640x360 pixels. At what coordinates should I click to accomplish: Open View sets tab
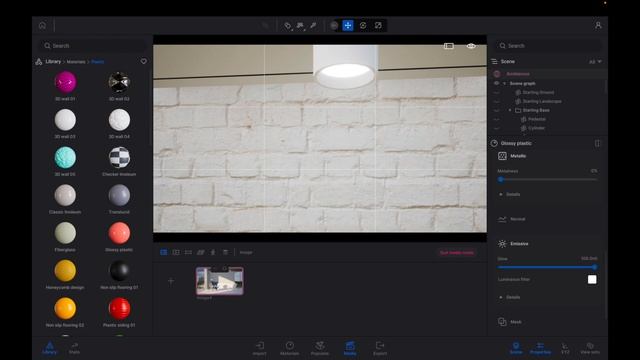click(x=590, y=348)
